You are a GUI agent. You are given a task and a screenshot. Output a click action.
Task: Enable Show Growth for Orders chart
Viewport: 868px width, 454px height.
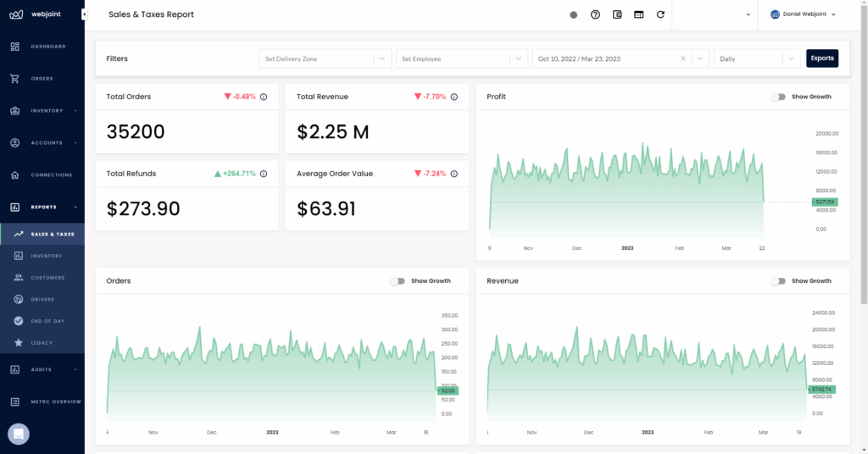click(x=397, y=281)
